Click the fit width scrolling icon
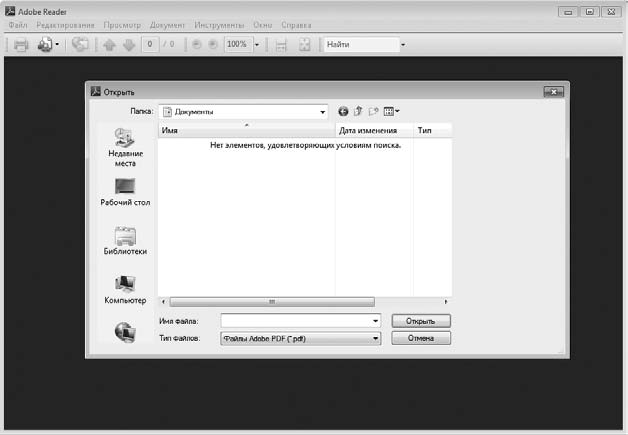The height and width of the screenshot is (435, 628). click(281, 45)
